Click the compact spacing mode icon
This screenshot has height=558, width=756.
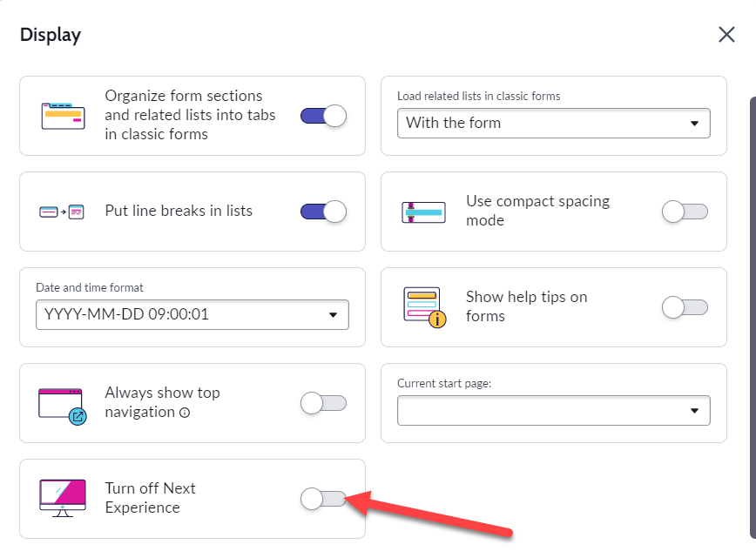(x=423, y=212)
